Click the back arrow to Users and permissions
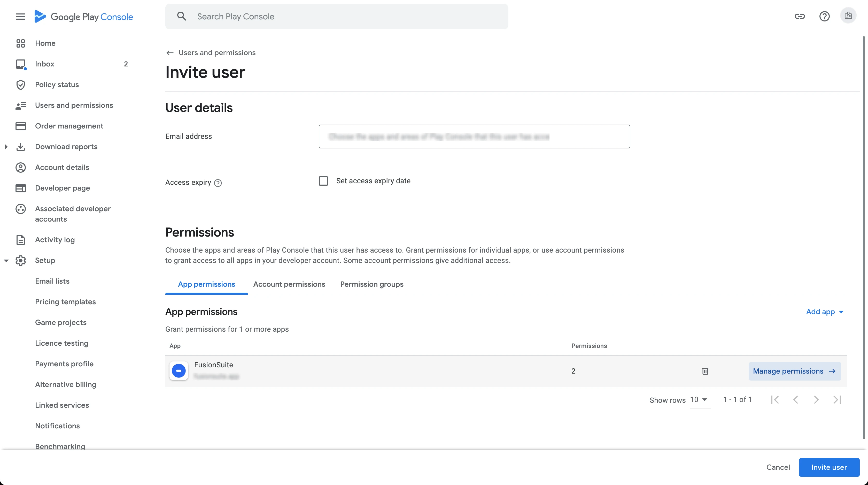 tap(170, 53)
